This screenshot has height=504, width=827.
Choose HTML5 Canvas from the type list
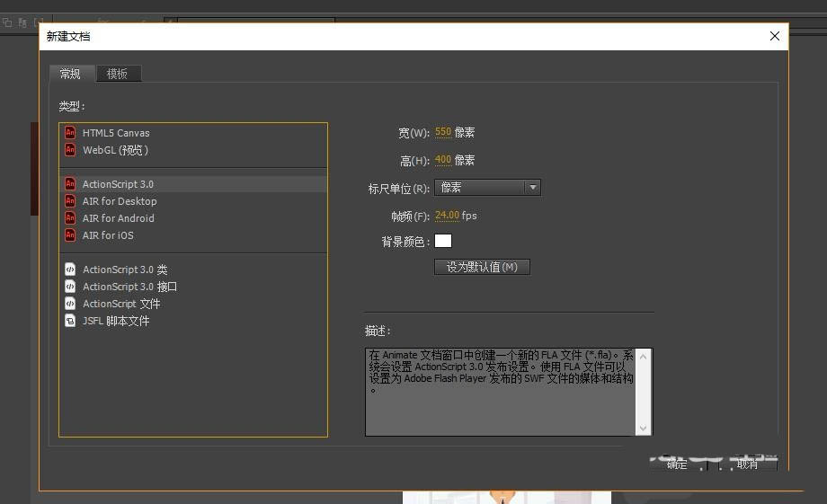(x=193, y=133)
